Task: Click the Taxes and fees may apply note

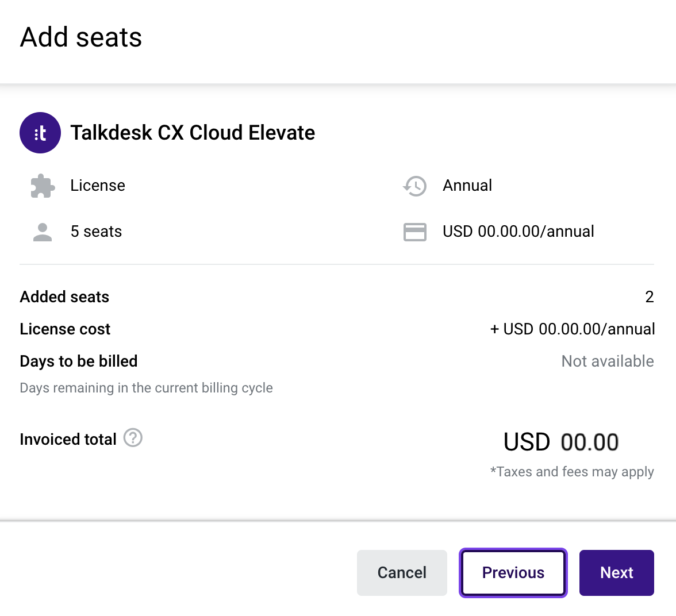Action: tap(572, 472)
